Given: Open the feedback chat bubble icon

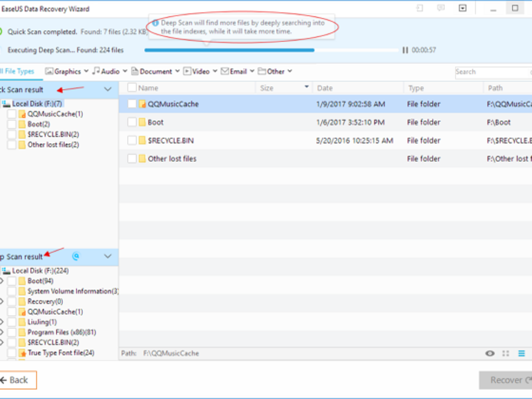Looking at the screenshot, I should coord(441,8).
